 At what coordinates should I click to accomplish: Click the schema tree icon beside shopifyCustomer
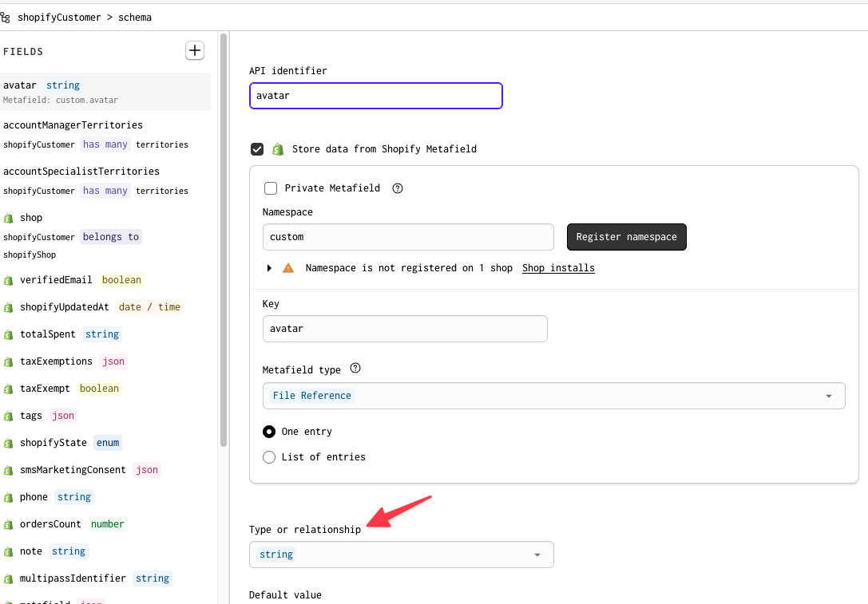click(5, 18)
